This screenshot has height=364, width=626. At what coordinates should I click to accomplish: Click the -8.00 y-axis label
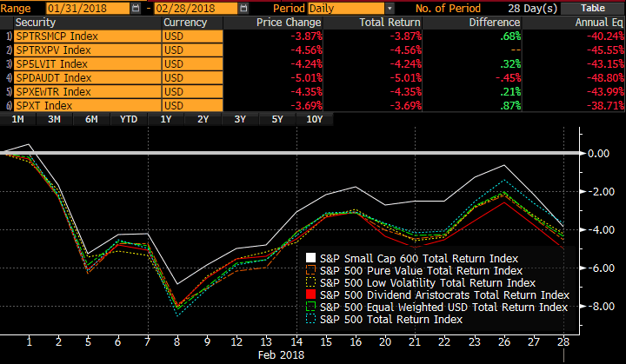coord(601,306)
